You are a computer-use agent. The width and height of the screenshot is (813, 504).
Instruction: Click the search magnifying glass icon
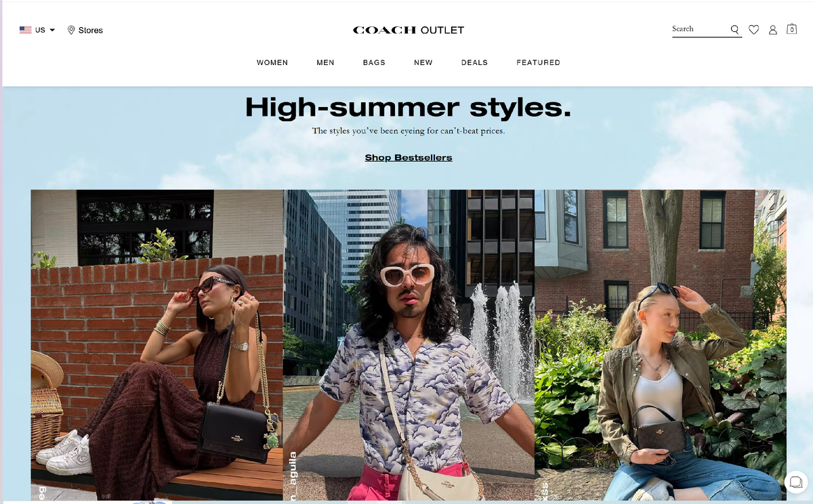pos(734,30)
